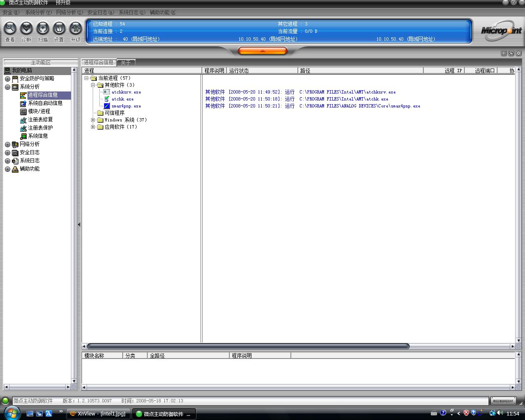The image size is (525, 420).
Task: Expand 安全日志 node in sidebar tree
Action: (7, 153)
